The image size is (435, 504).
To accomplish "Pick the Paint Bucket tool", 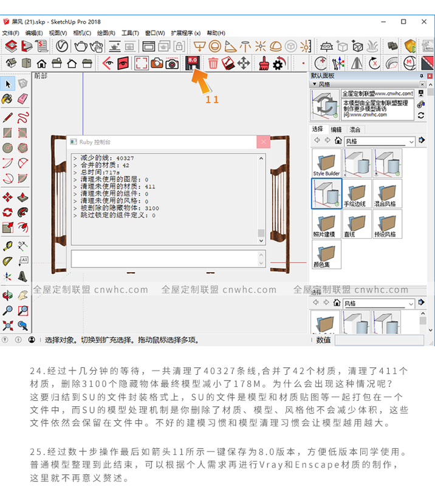I will (8, 99).
